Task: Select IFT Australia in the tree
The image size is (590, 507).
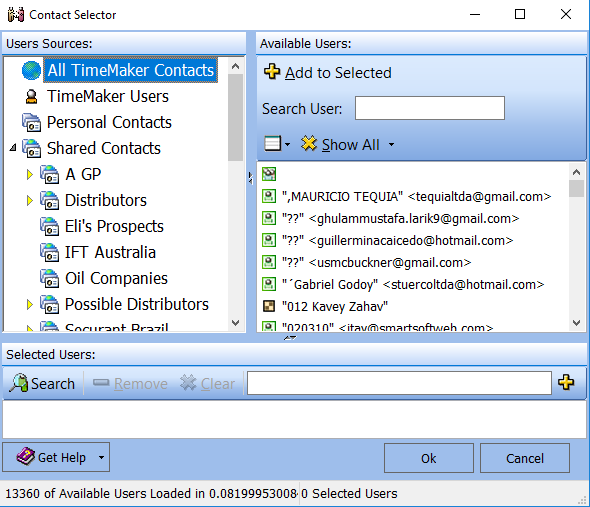Action: tap(110, 252)
